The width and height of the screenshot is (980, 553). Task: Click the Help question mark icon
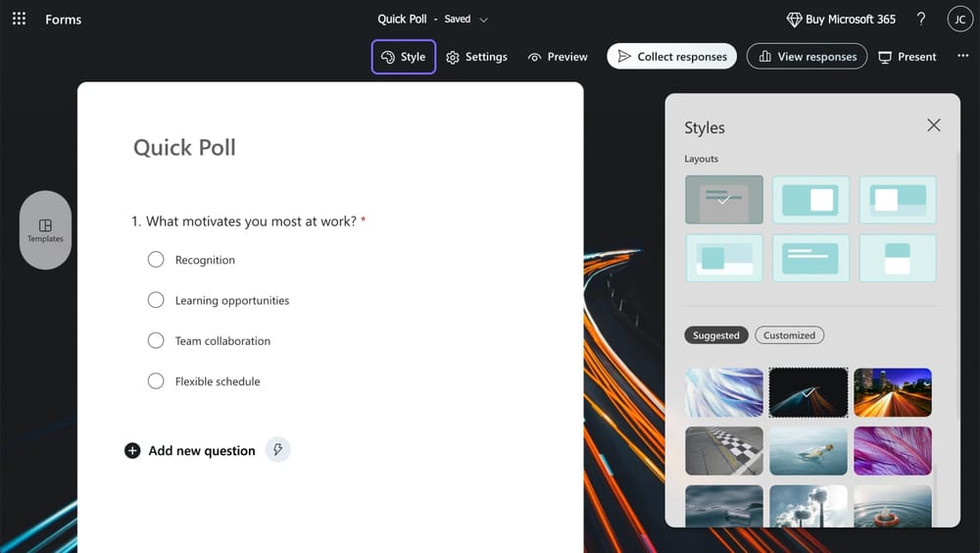920,19
